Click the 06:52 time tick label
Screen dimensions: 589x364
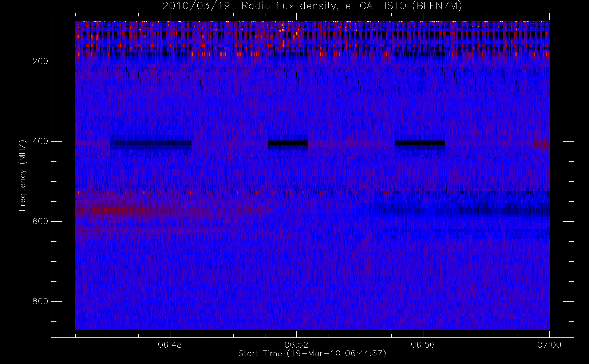[x=296, y=345]
